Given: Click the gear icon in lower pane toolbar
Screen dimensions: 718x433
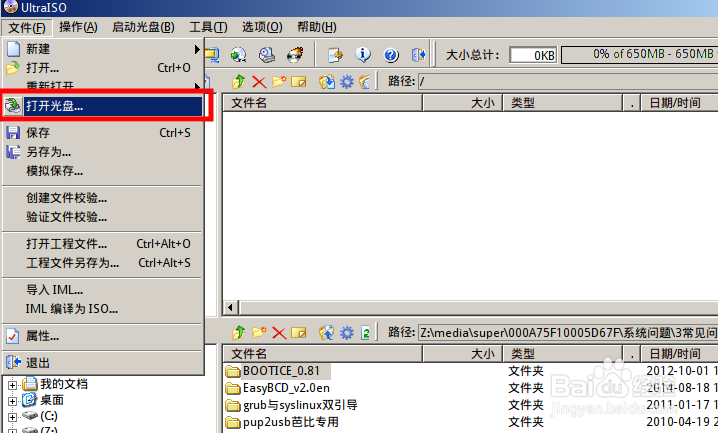Looking at the screenshot, I should [x=347, y=332].
